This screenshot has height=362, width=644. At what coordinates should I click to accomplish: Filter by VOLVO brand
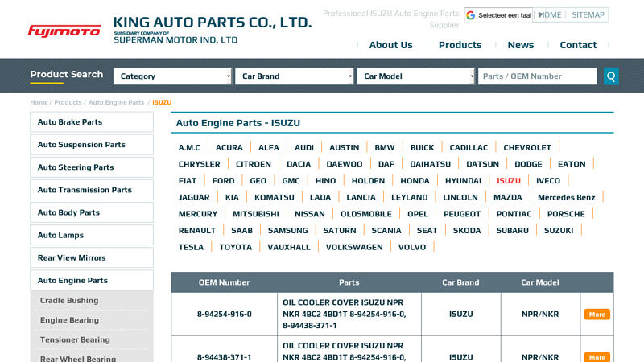pyautogui.click(x=412, y=248)
